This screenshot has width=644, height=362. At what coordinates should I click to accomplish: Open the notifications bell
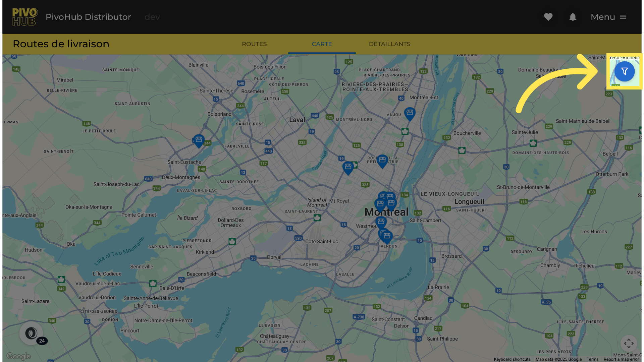coord(573,17)
